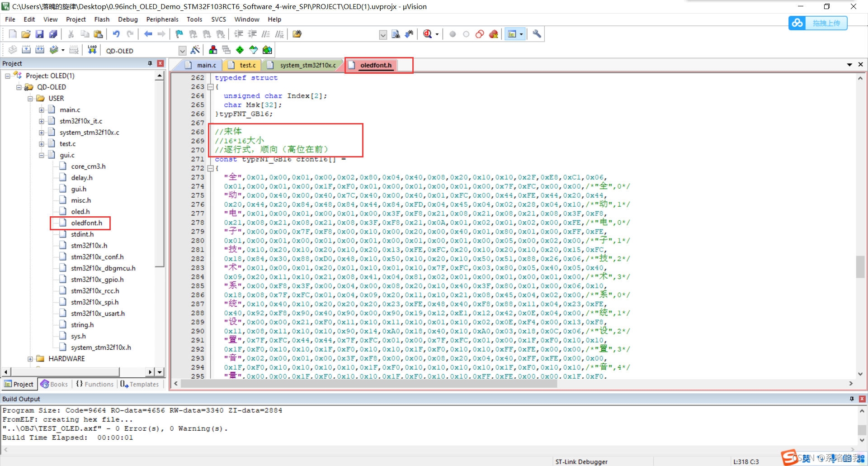
Task: Open the batch build dropdown arrow
Action: point(63,50)
